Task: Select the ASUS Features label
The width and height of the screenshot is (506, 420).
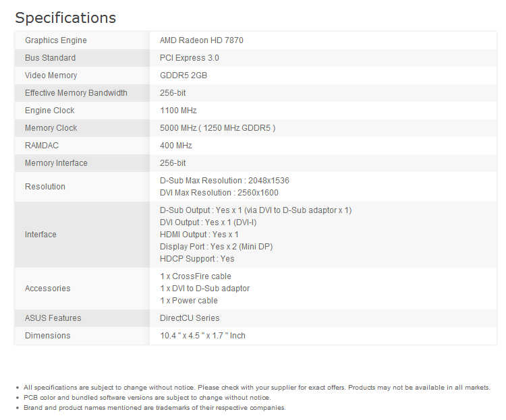Action: pyautogui.click(x=53, y=318)
